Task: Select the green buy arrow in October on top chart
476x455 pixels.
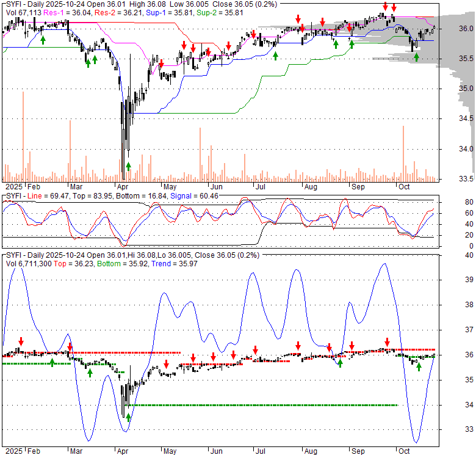Action: (417, 57)
